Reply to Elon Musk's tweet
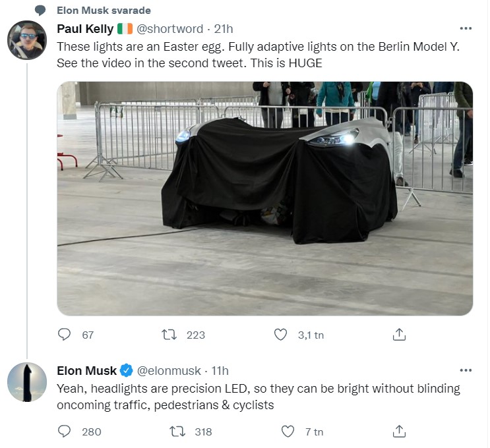Viewport: 490px width, 448px height. pos(65,432)
